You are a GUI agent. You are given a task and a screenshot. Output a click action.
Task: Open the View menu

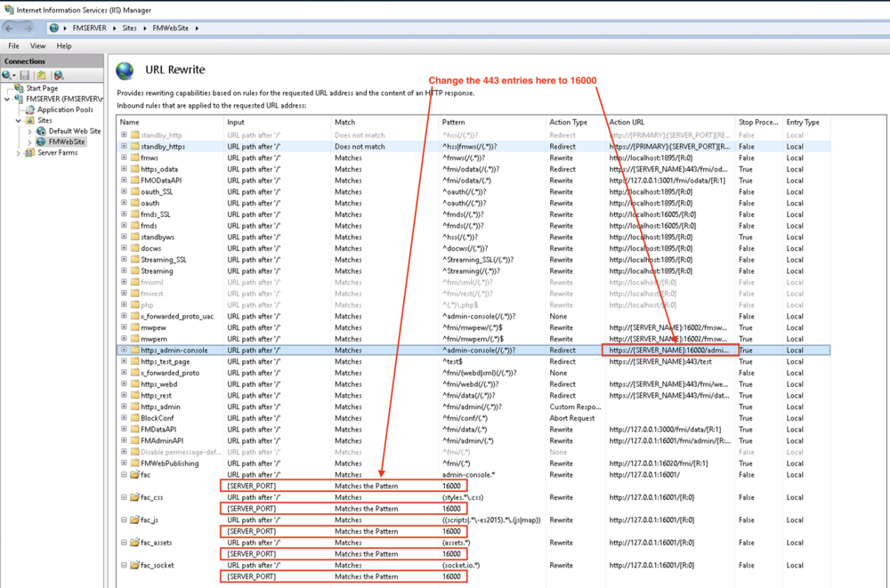point(38,46)
